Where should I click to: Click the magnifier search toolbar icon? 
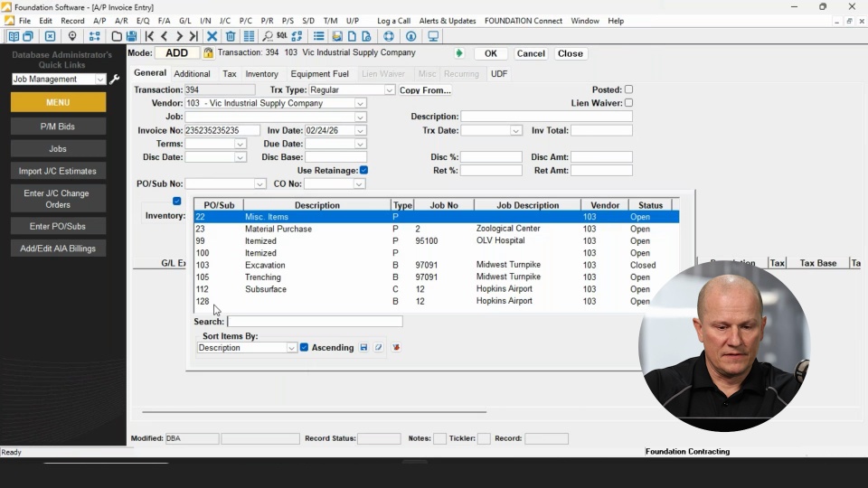[268, 36]
